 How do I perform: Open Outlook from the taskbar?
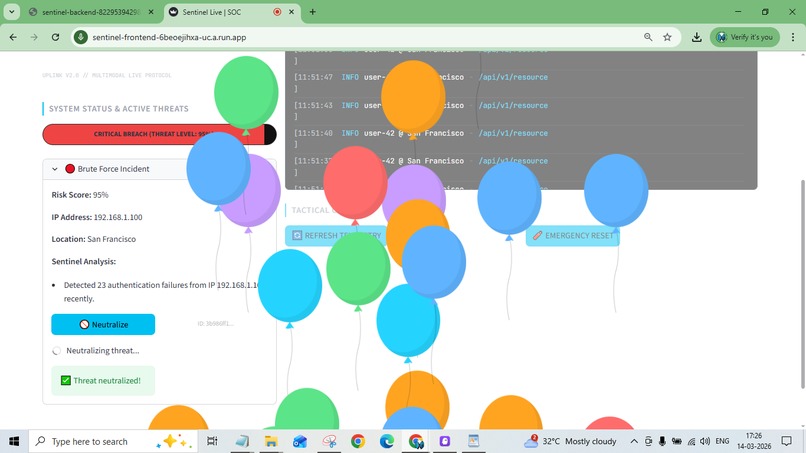[300, 441]
